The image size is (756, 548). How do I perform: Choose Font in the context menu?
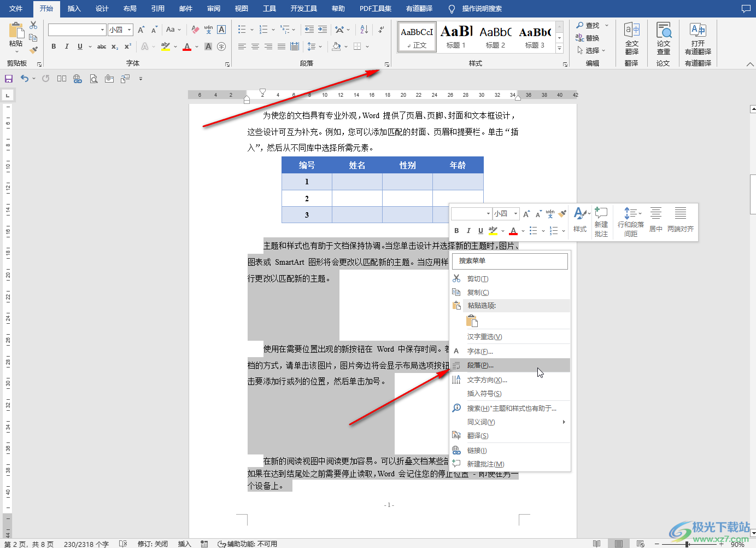[x=510, y=351]
